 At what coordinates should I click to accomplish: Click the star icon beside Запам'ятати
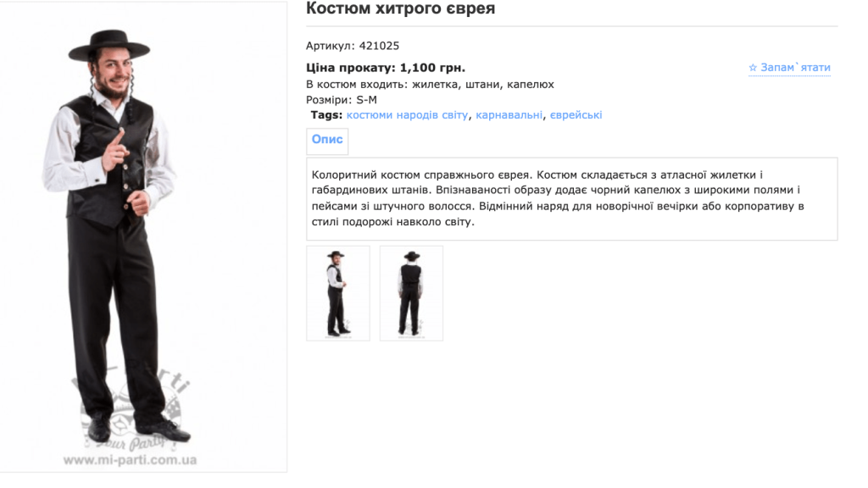753,68
